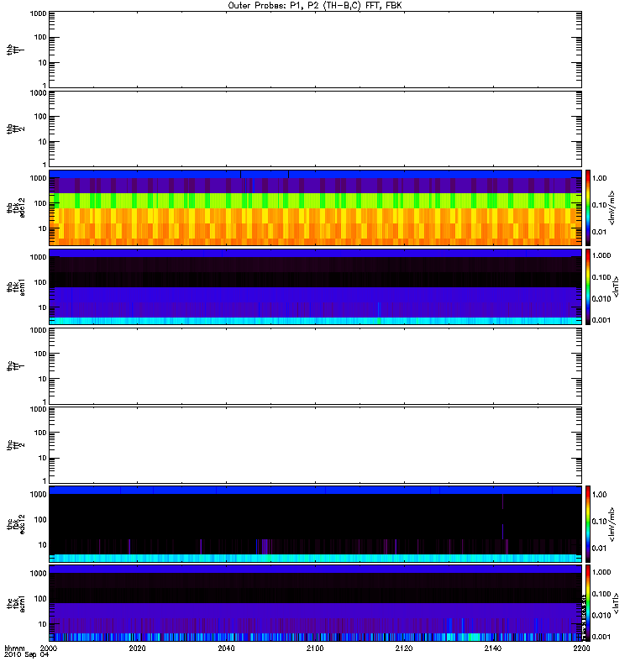Click the 'thc fff 1' y-axis title

(x=15, y=366)
